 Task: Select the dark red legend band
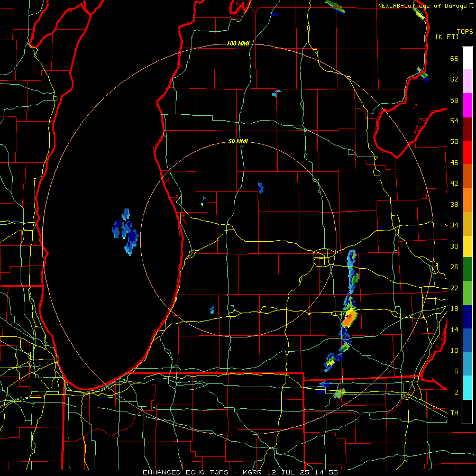pyautogui.click(x=467, y=129)
